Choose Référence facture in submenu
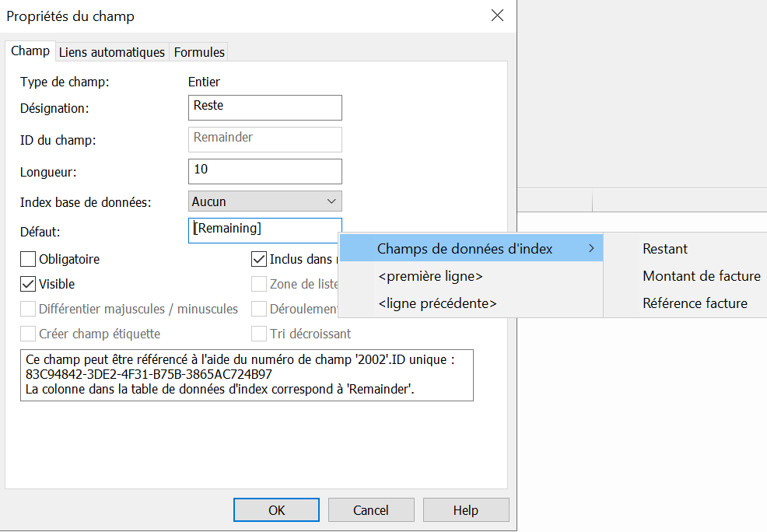The height and width of the screenshot is (532, 767). point(695,303)
